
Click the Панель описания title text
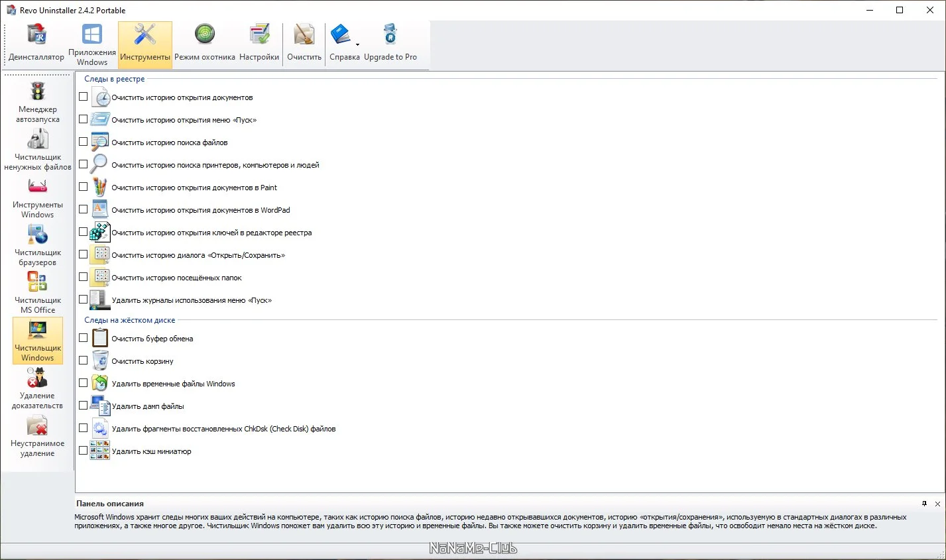pyautogui.click(x=110, y=504)
